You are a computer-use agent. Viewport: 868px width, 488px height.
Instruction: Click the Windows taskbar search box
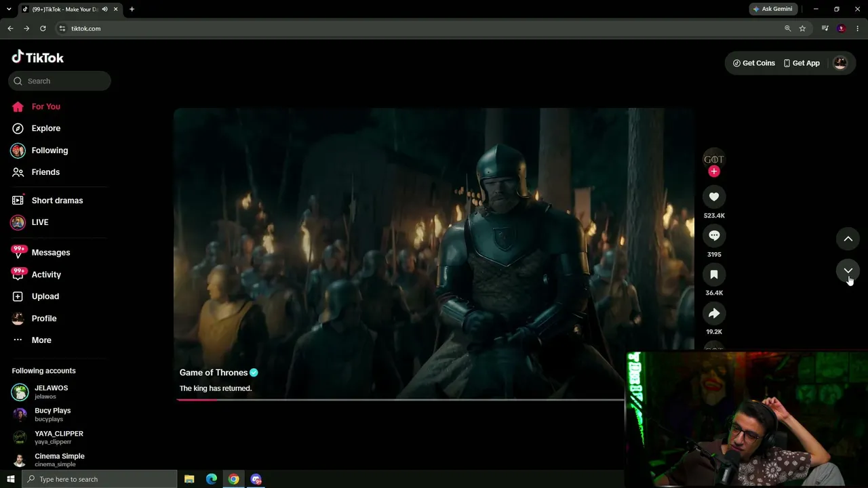tap(99, 479)
